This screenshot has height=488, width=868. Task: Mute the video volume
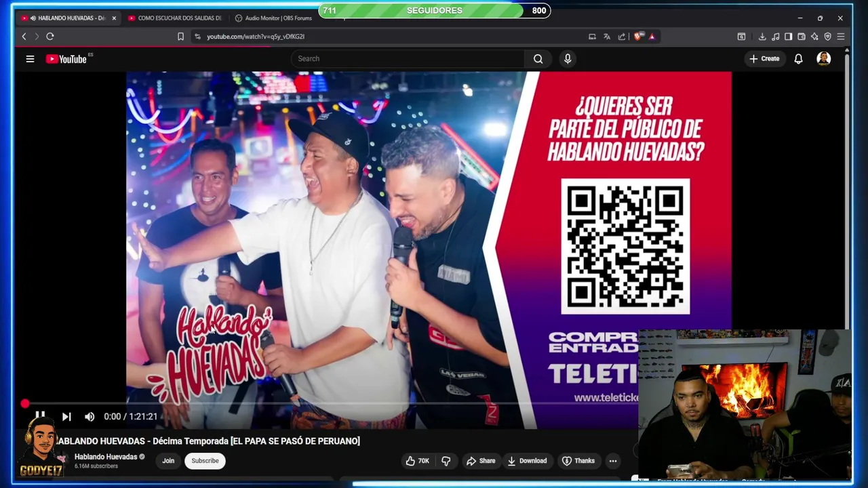tap(90, 417)
